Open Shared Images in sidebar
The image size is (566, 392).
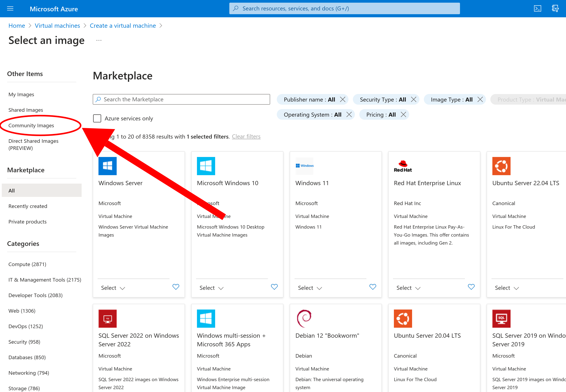click(x=26, y=110)
